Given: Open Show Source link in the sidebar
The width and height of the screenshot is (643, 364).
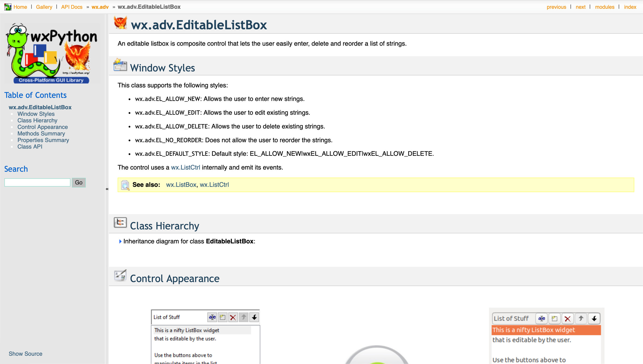Looking at the screenshot, I should 25,354.
